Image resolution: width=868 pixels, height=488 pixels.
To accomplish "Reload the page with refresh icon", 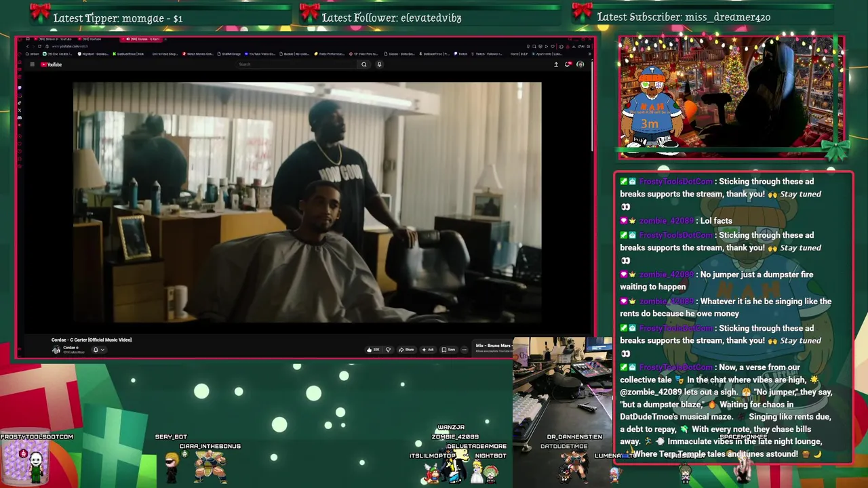I will click(39, 46).
